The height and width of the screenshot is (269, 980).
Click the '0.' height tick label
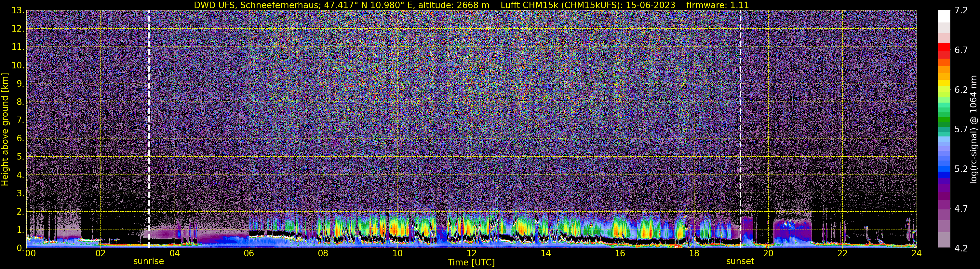[x=20, y=248]
